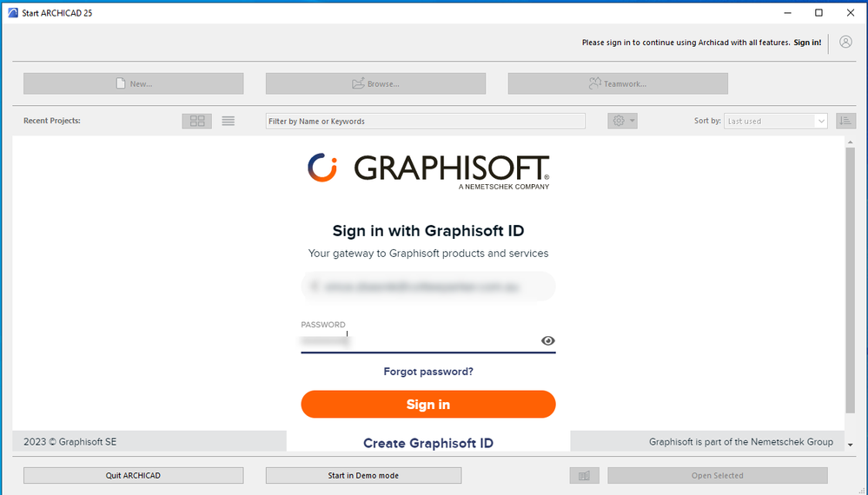Click the Open Selected button
The width and height of the screenshot is (868, 495).
pyautogui.click(x=718, y=475)
